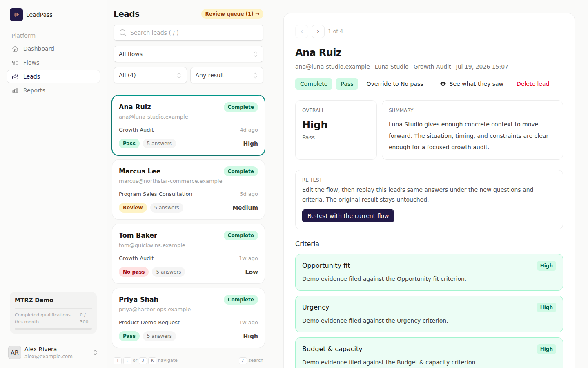This screenshot has width=588, height=368.
Task: Click the Delete lead link
Action: click(x=533, y=84)
